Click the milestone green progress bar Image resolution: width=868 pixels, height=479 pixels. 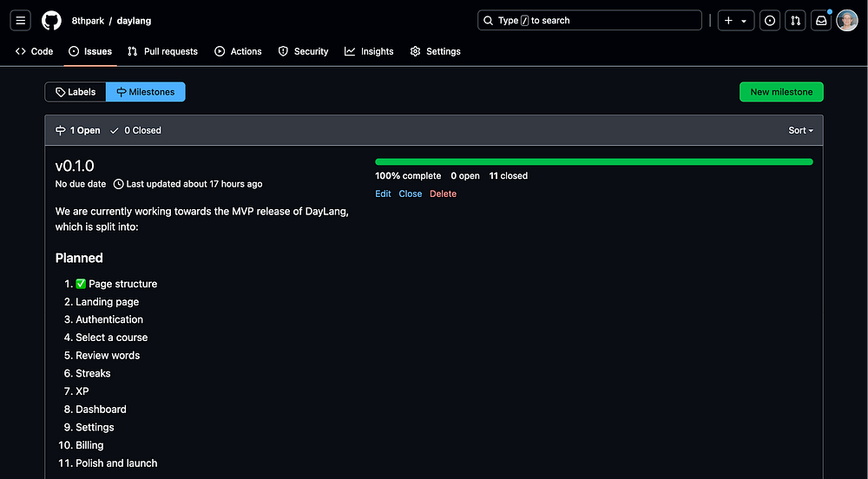click(x=594, y=162)
